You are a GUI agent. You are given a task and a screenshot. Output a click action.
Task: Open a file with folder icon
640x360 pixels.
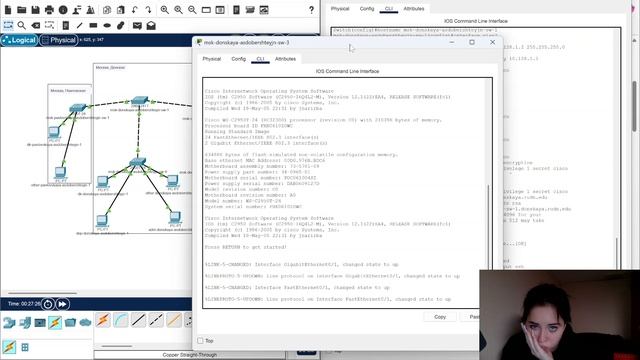pos(22,10)
